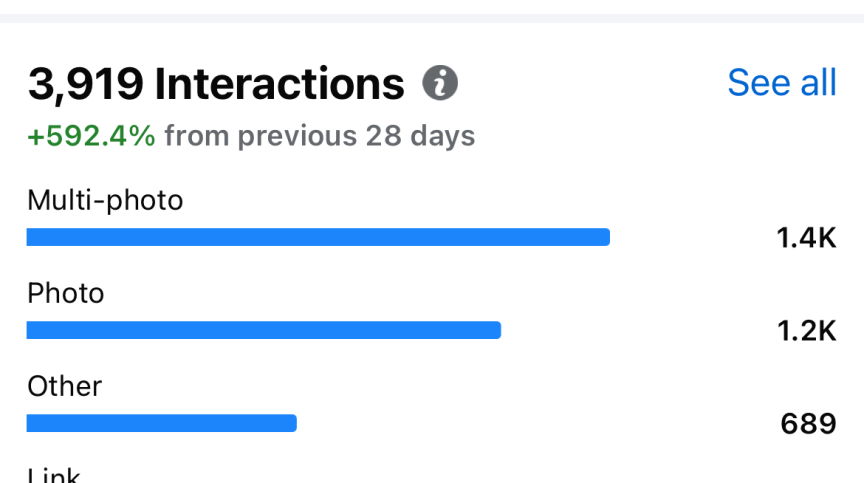Screen dimensions: 864x483
Task: Click the end of Multi-photo bar
Action: [606, 237]
